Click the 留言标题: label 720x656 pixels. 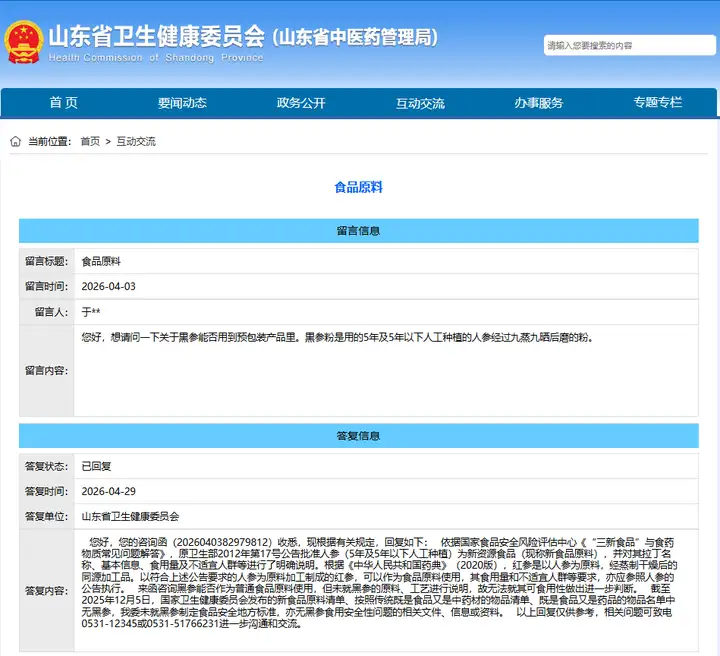[x=46, y=261]
